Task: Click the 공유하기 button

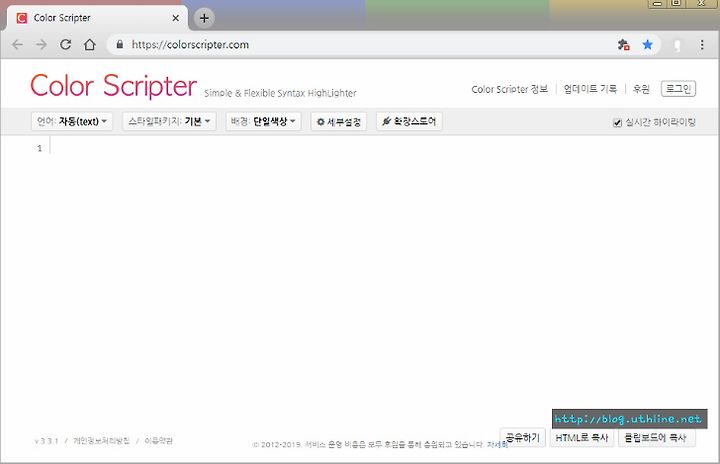Action: 522,437
